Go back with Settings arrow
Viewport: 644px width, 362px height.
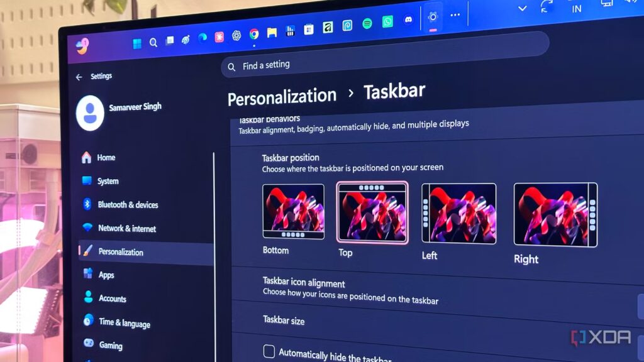point(79,77)
